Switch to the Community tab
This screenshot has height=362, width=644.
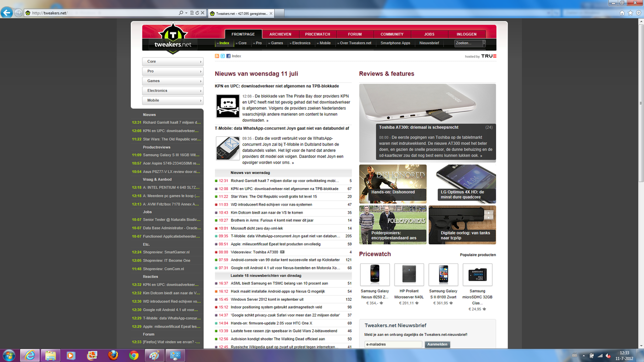click(392, 34)
